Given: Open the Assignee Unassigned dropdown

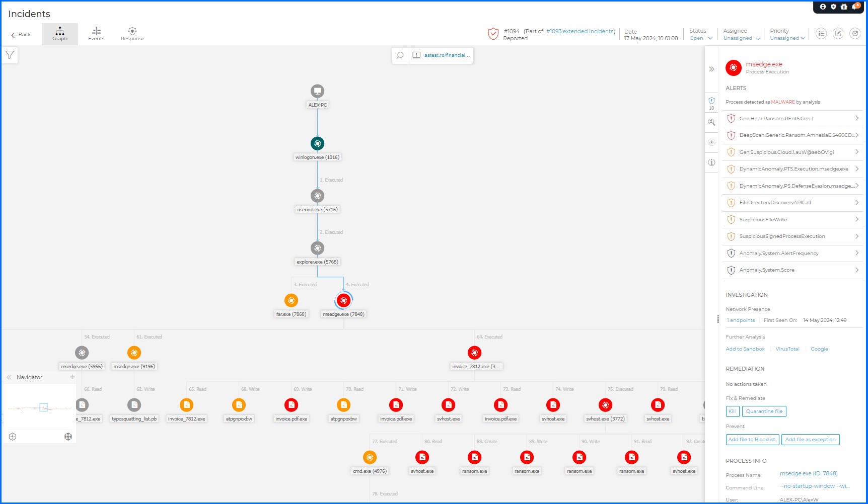Looking at the screenshot, I should 742,38.
